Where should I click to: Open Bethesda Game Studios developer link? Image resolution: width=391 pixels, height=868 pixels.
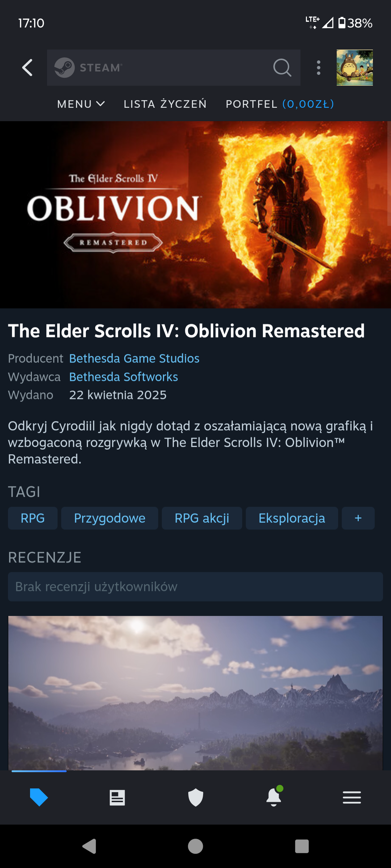coord(134,358)
